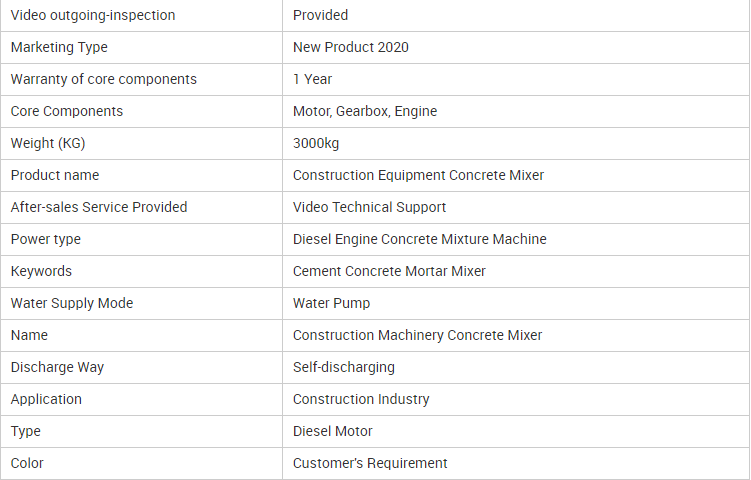
Task: Select the "Water Pump" value cell
Action: [331, 303]
